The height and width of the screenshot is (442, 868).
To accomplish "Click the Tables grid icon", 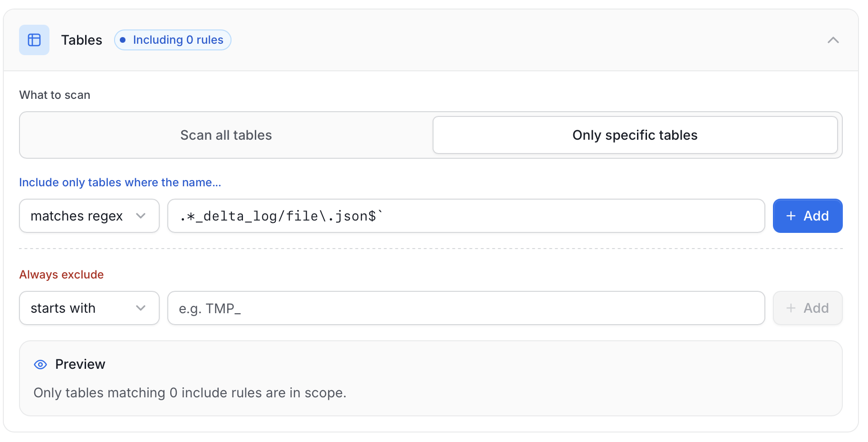I will 34,40.
